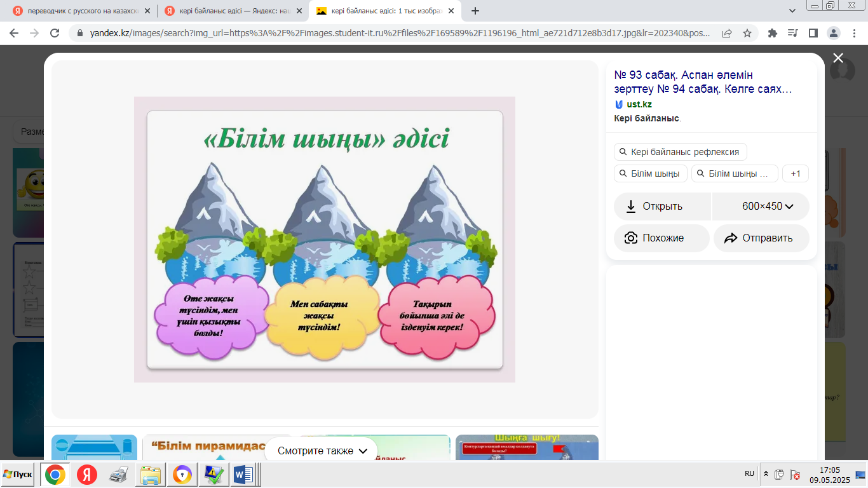This screenshot has height=488, width=868.
Task: Click the purple-orange keyhole taskbar icon
Action: pyautogui.click(x=183, y=475)
